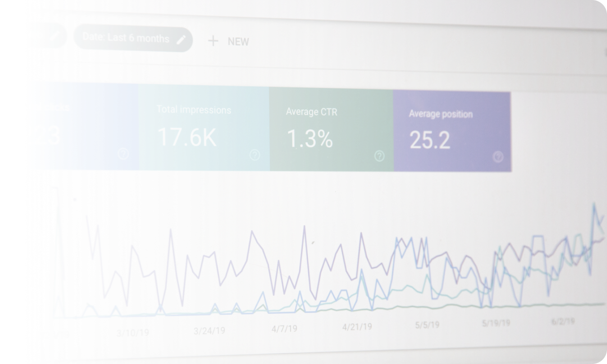This screenshot has height=364, width=607.
Task: Open help icon on Average CTR card
Action: (x=379, y=156)
